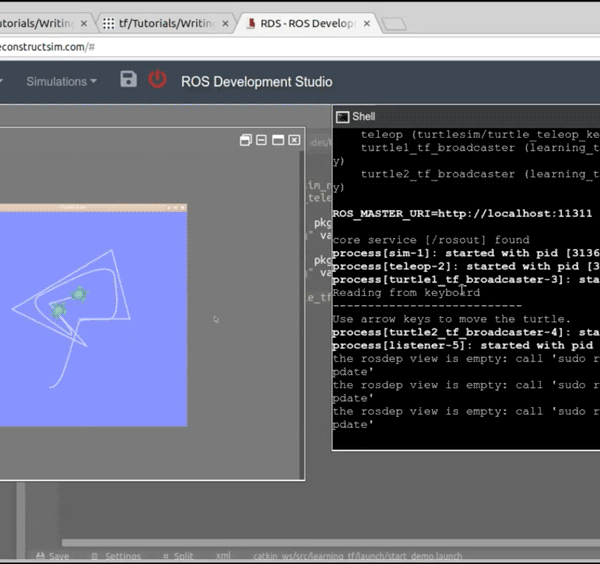
Task: Click the save floppy disk icon
Action: click(128, 79)
